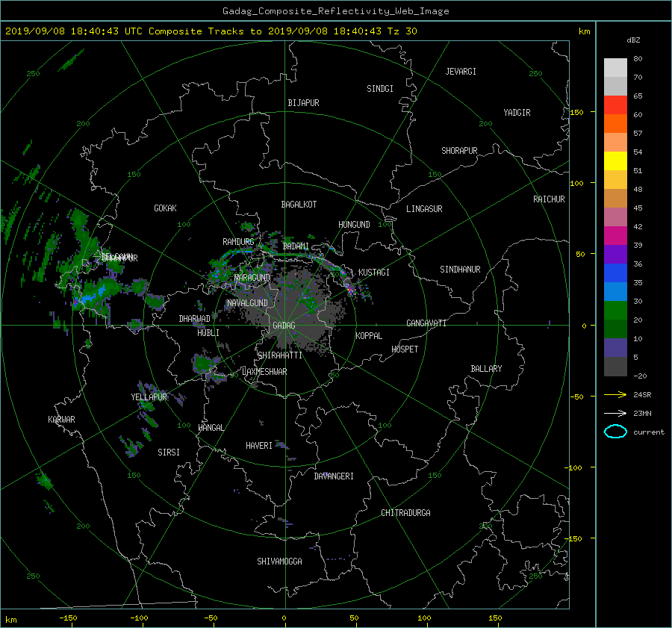Click the RAICHUR city label
This screenshot has height=628, width=672.
(549, 199)
